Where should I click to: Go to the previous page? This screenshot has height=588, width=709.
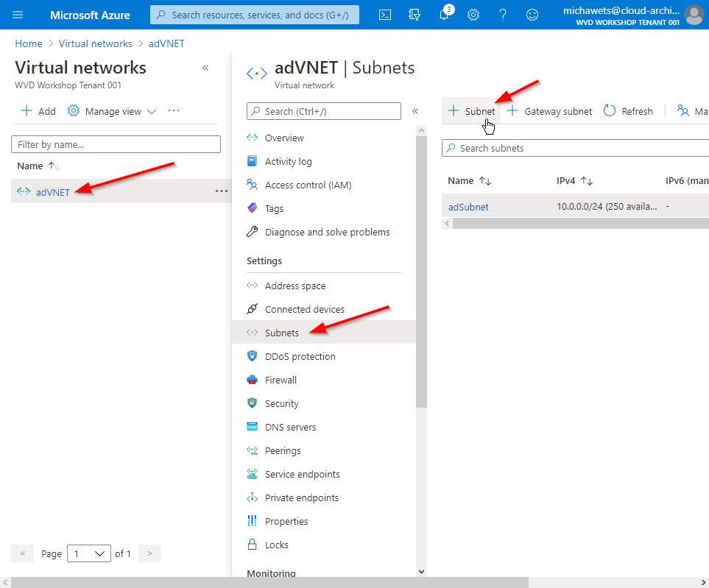click(x=23, y=553)
